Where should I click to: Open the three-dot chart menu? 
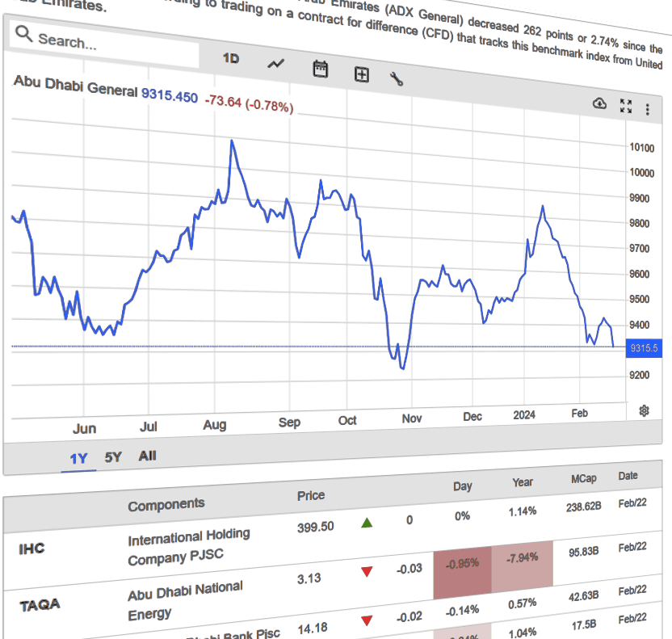click(647, 109)
